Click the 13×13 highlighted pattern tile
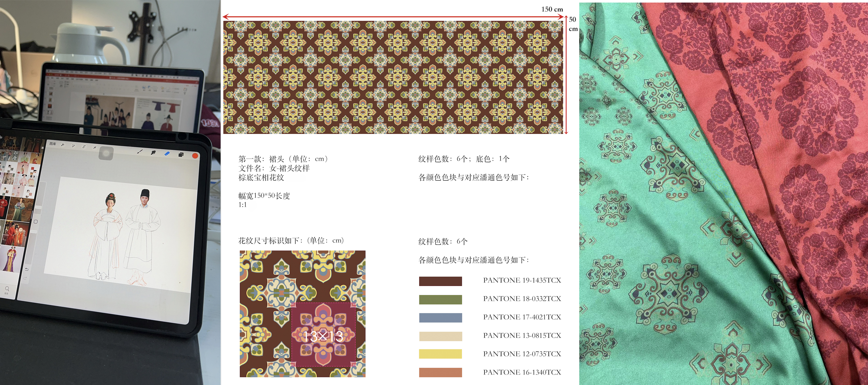Viewport: 868px width, 385px height. (324, 334)
